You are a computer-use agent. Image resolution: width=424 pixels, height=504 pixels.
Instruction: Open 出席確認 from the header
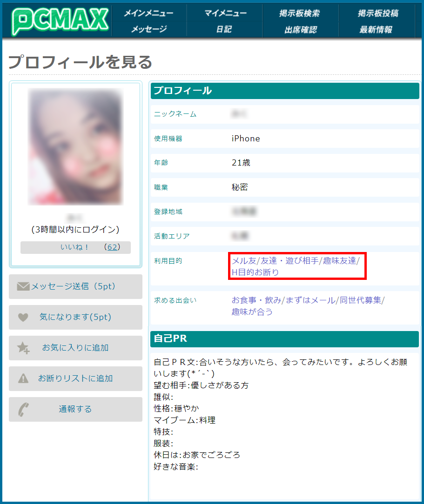point(301,29)
